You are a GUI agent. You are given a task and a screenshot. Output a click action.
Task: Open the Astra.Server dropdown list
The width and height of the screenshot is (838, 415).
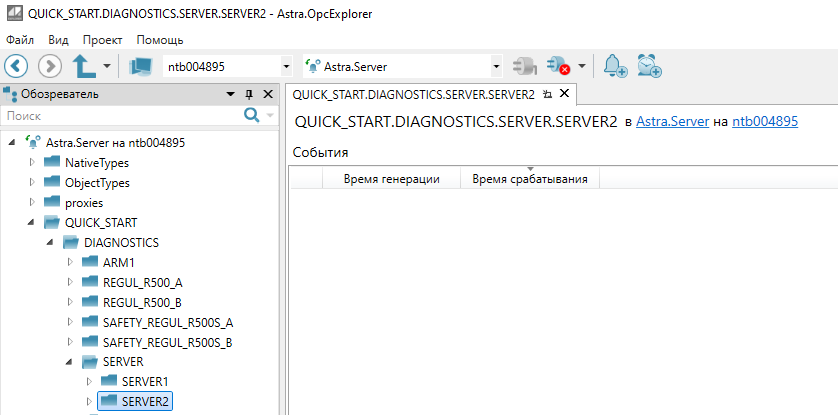point(497,67)
